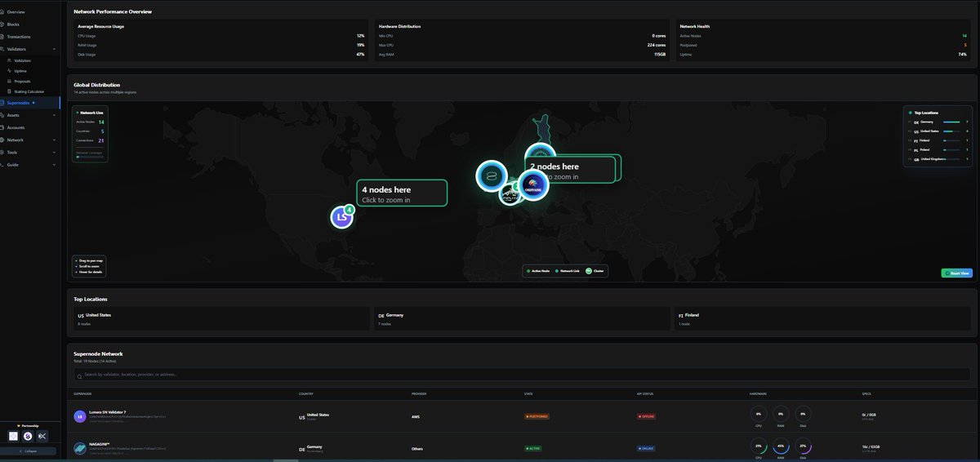The image size is (980, 462).
Task: Click the search magnifier icon
Action: (x=79, y=375)
